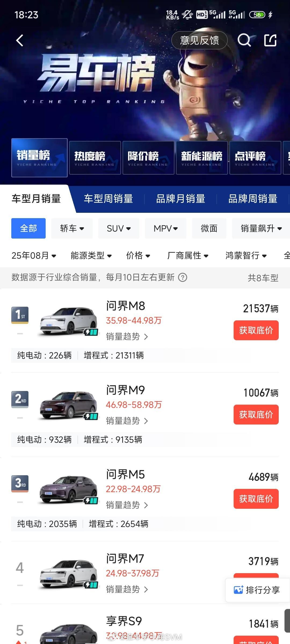The height and width of the screenshot is (644, 290).
Task: Tap 2nd place rank badge
Action: point(20,399)
